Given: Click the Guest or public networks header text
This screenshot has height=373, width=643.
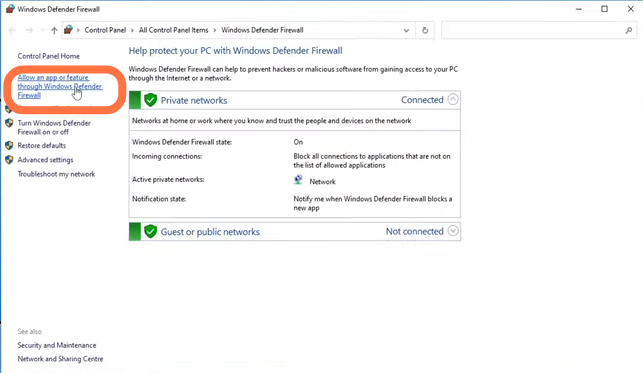Looking at the screenshot, I should pos(210,232).
